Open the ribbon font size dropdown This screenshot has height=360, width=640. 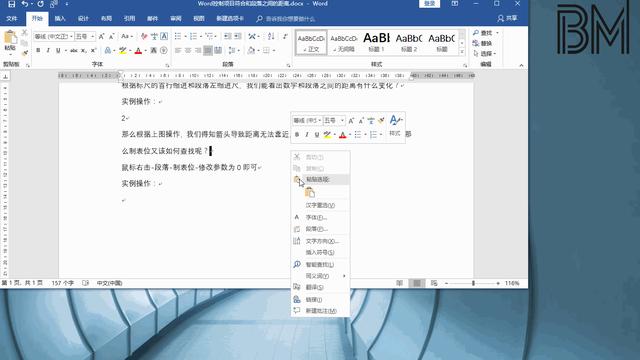tap(93, 36)
